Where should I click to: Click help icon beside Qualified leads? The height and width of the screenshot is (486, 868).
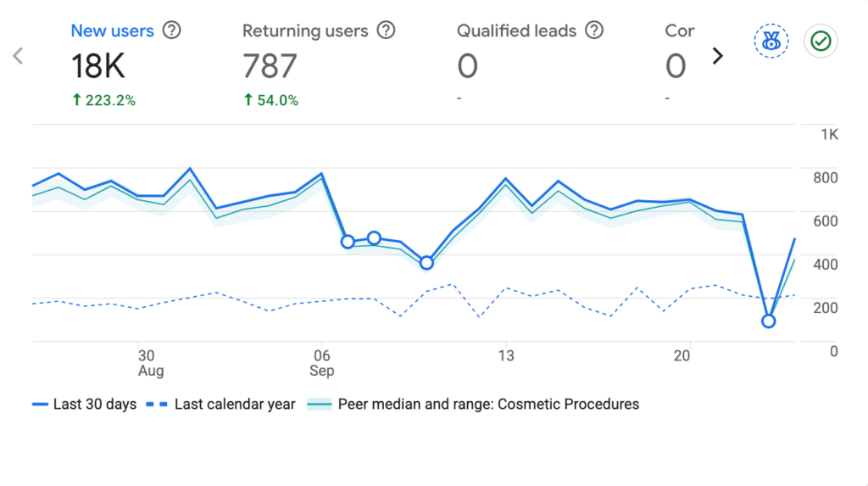pos(594,31)
